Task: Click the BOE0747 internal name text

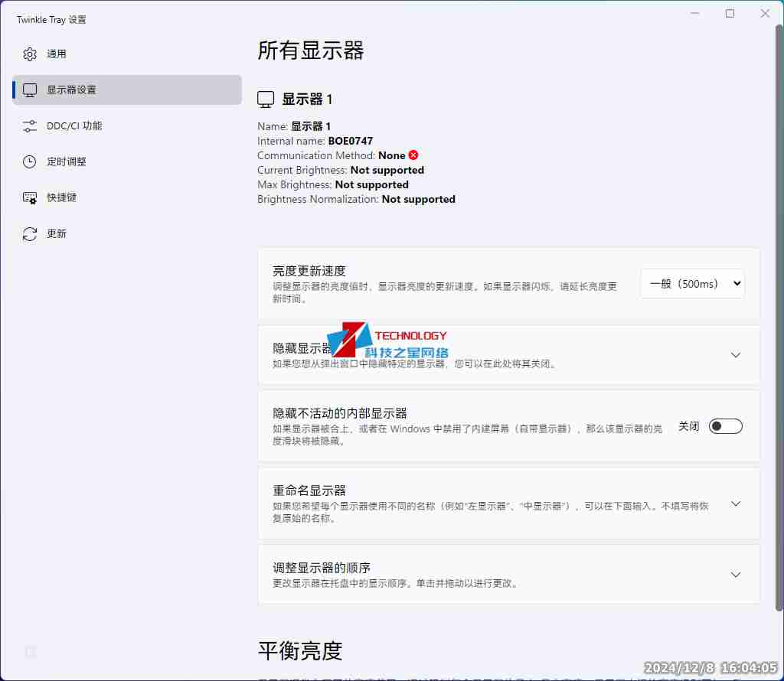Action: (x=350, y=141)
